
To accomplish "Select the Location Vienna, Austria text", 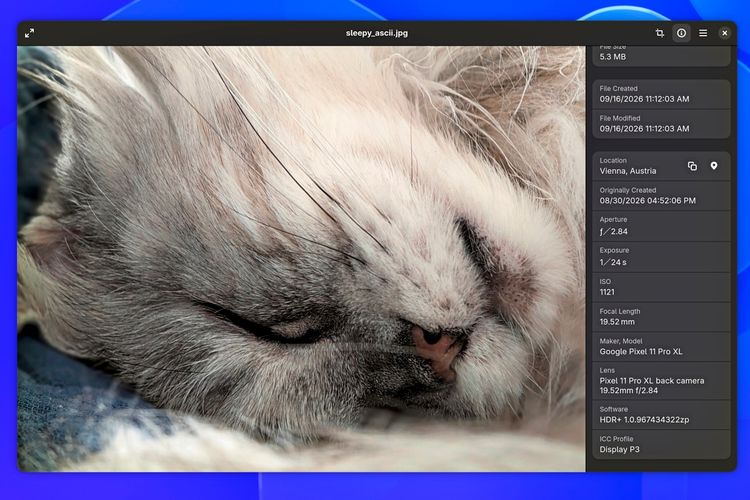I will pos(628,171).
